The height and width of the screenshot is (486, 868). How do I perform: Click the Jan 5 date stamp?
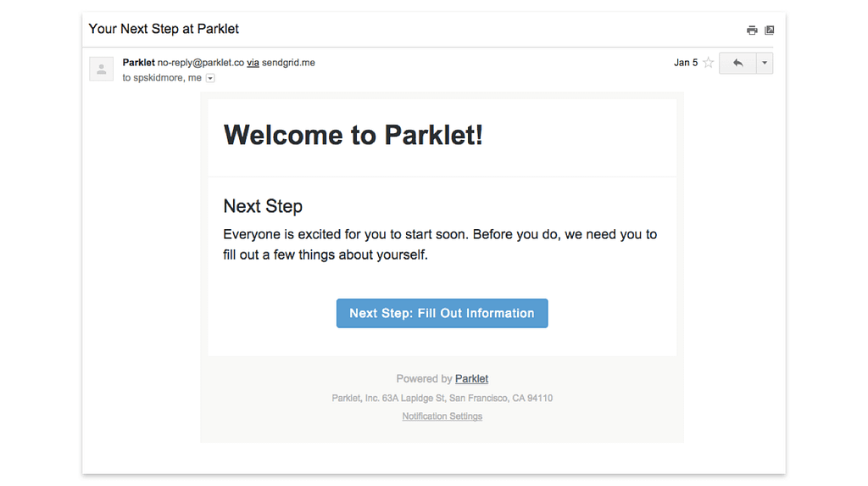686,63
